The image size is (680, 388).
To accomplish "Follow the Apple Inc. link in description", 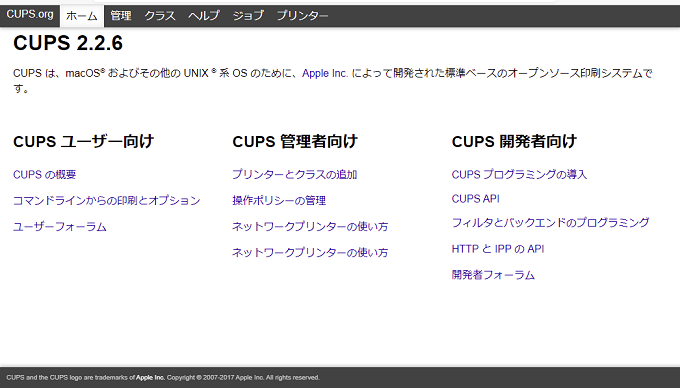I will click(325, 73).
